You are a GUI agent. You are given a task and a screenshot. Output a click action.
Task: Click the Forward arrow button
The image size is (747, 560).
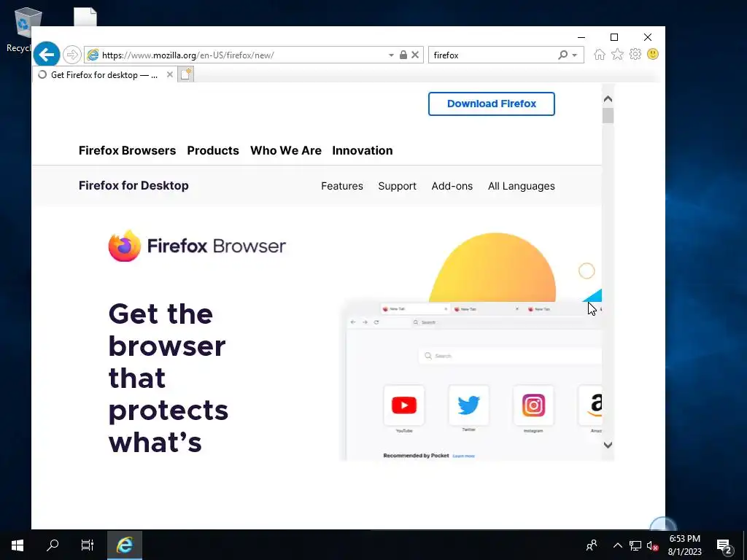(72, 55)
